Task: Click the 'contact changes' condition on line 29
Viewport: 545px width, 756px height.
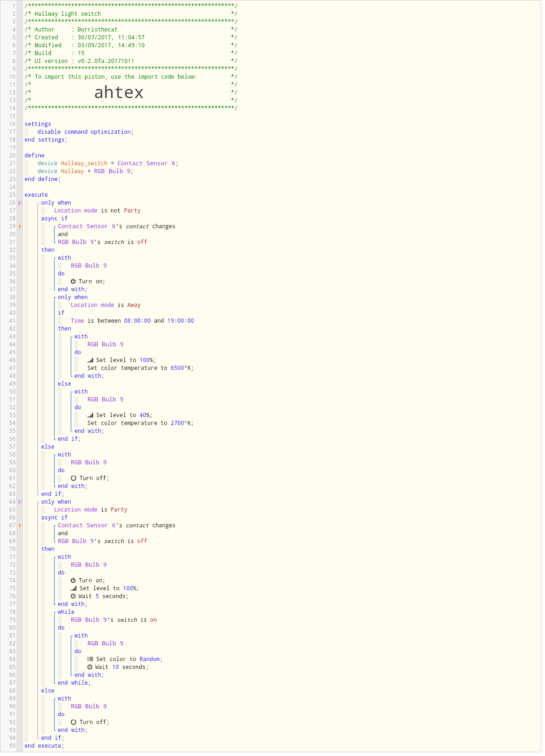Action: pyautogui.click(x=117, y=226)
